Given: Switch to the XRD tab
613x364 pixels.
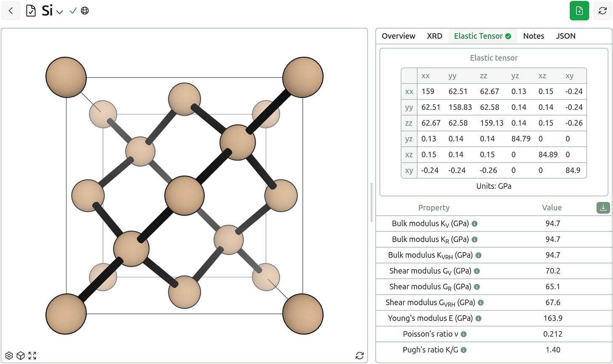Looking at the screenshot, I should 434,36.
